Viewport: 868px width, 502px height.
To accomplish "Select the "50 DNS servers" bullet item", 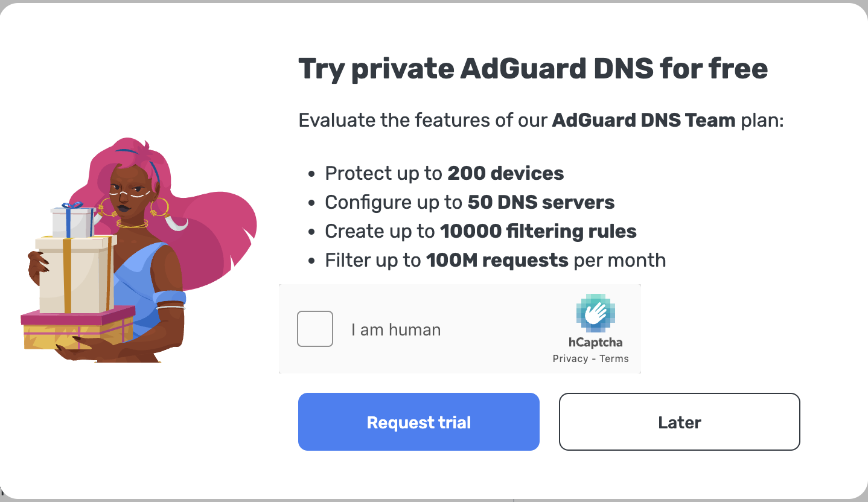I will click(x=541, y=202).
